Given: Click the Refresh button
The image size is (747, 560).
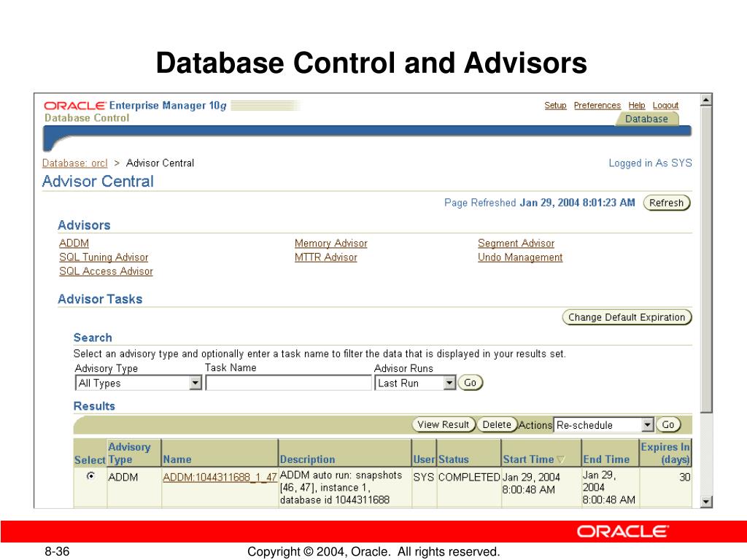Looking at the screenshot, I should pyautogui.click(x=666, y=203).
